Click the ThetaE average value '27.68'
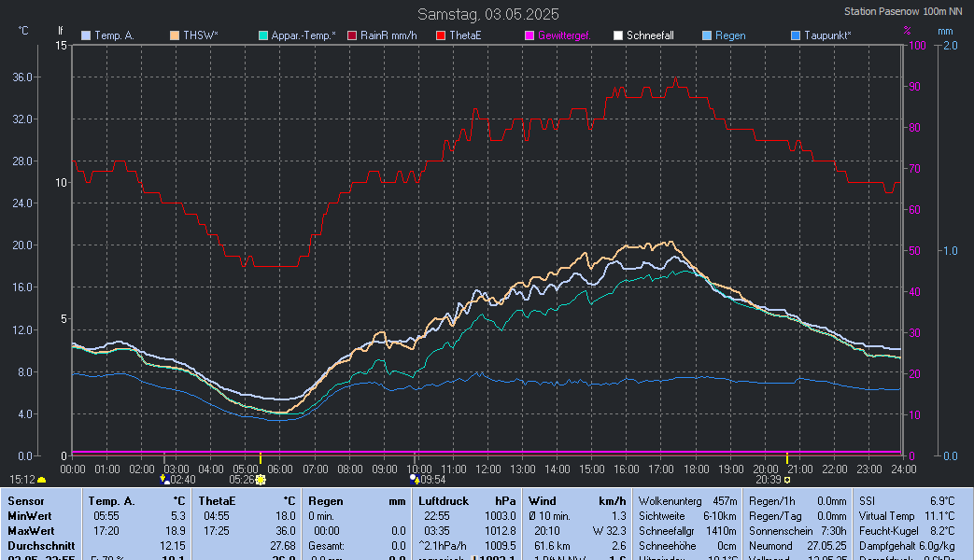The height and width of the screenshot is (560, 974). [283, 546]
